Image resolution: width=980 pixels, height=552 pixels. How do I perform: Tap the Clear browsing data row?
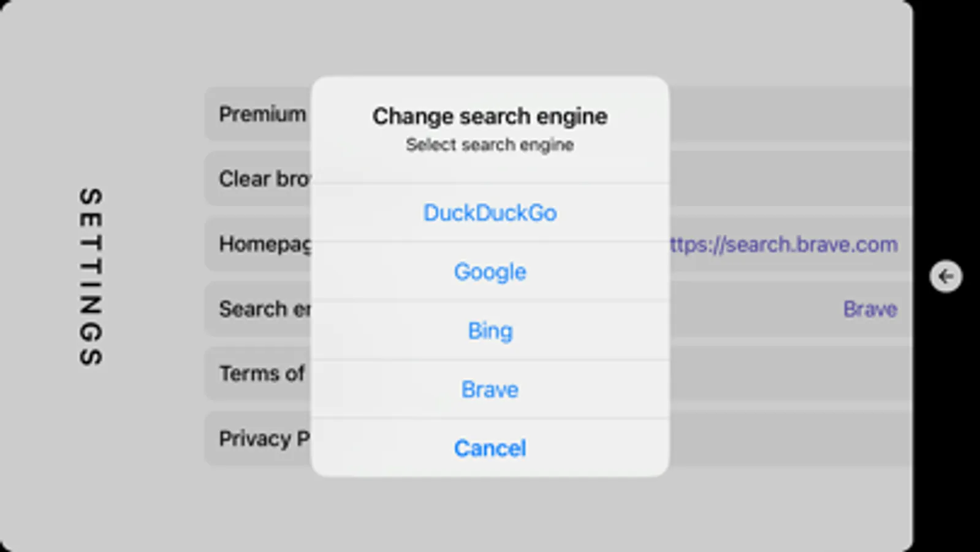tap(264, 178)
